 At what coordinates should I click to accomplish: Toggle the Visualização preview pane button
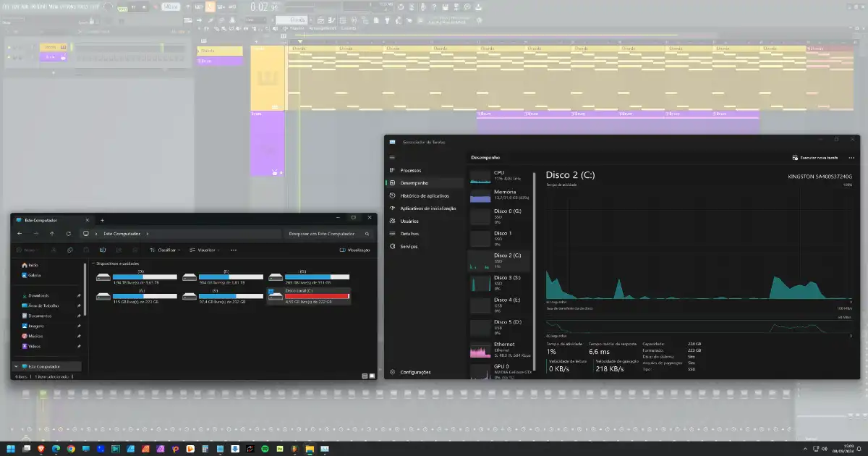(354, 250)
